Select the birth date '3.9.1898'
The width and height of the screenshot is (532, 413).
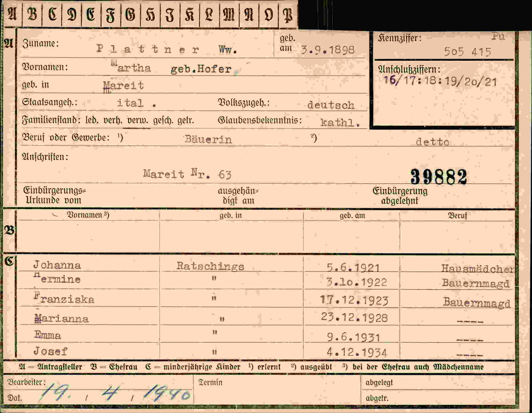[328, 50]
